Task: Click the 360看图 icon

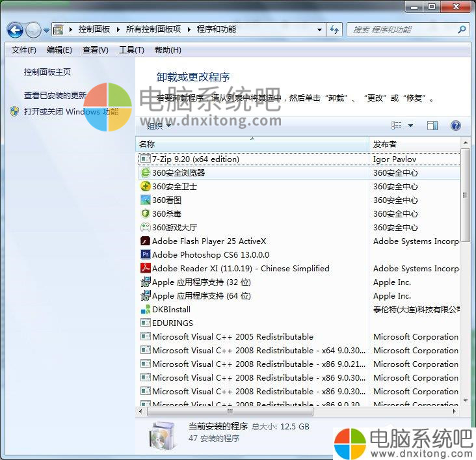Action: click(146, 200)
